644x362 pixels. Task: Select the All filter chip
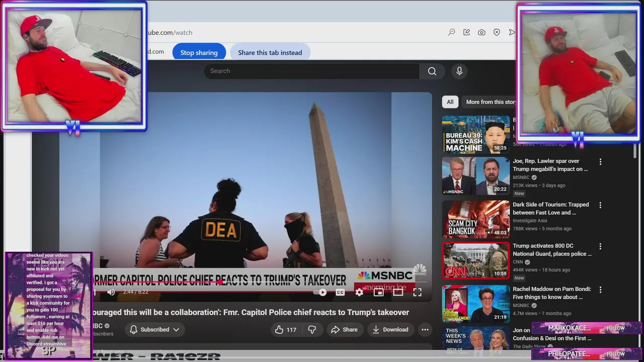(450, 102)
